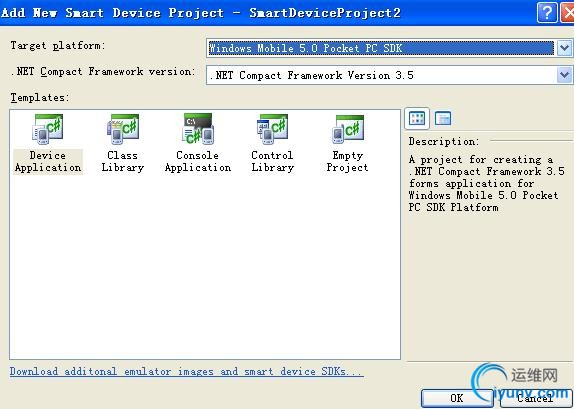This screenshot has height=409, width=574.
Task: Select the Device Application template icon
Action: pyautogui.click(x=48, y=129)
